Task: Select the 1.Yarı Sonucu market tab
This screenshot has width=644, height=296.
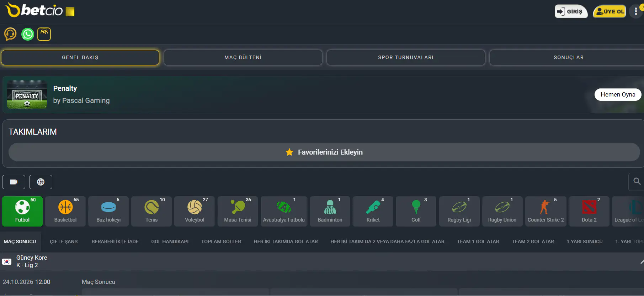Action: [x=585, y=242]
